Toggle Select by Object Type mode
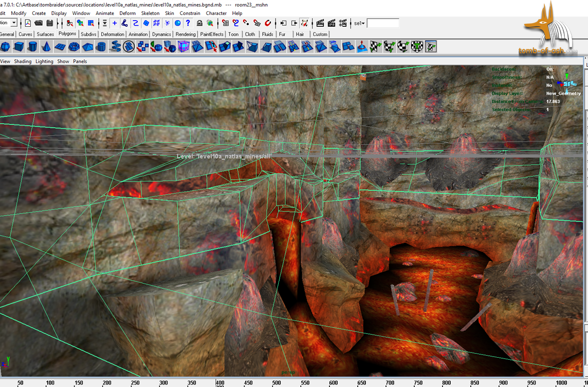Image resolution: width=588 pixels, height=387 pixels. point(80,23)
